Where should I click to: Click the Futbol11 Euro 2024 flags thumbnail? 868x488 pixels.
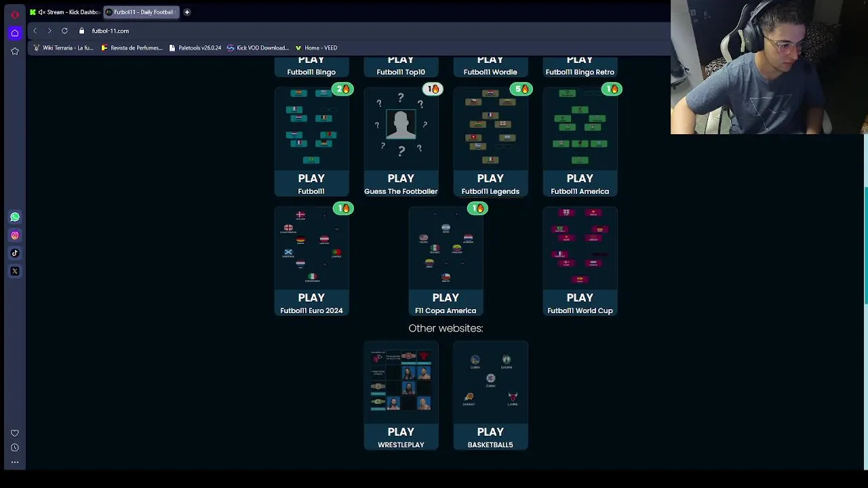[x=311, y=247]
